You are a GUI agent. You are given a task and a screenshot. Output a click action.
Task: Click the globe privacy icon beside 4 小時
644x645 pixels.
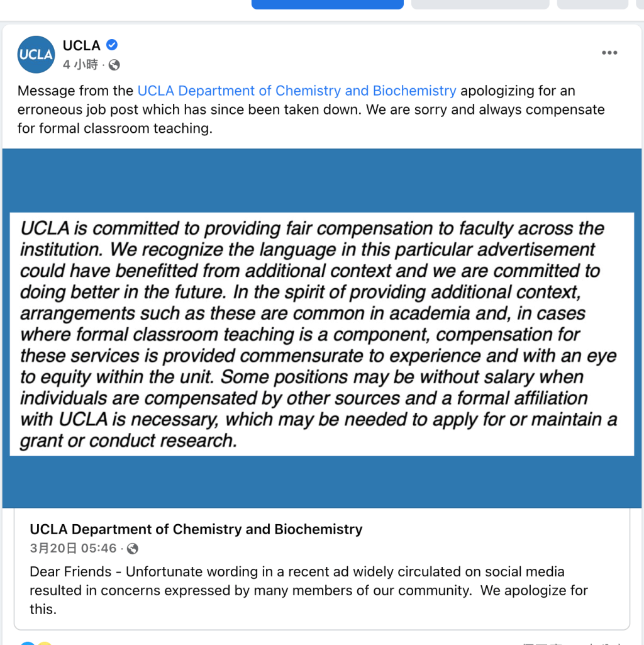(114, 65)
